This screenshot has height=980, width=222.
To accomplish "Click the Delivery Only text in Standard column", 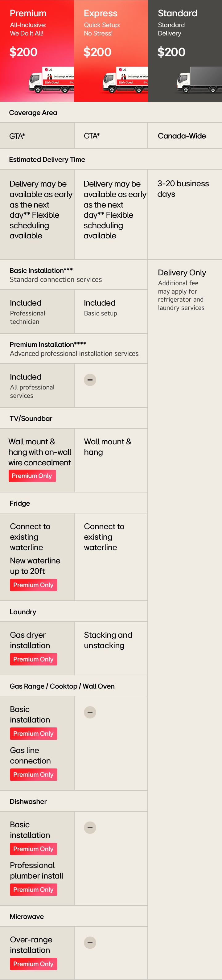I will (182, 273).
